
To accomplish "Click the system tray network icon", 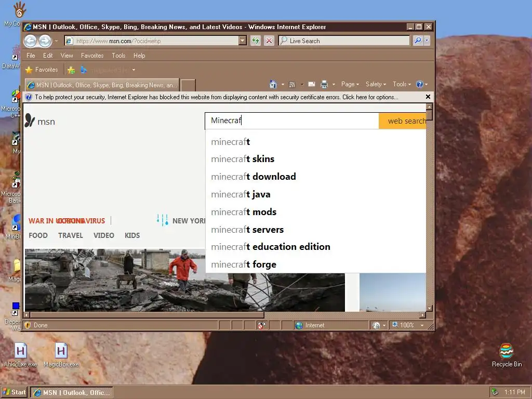I will (495, 392).
